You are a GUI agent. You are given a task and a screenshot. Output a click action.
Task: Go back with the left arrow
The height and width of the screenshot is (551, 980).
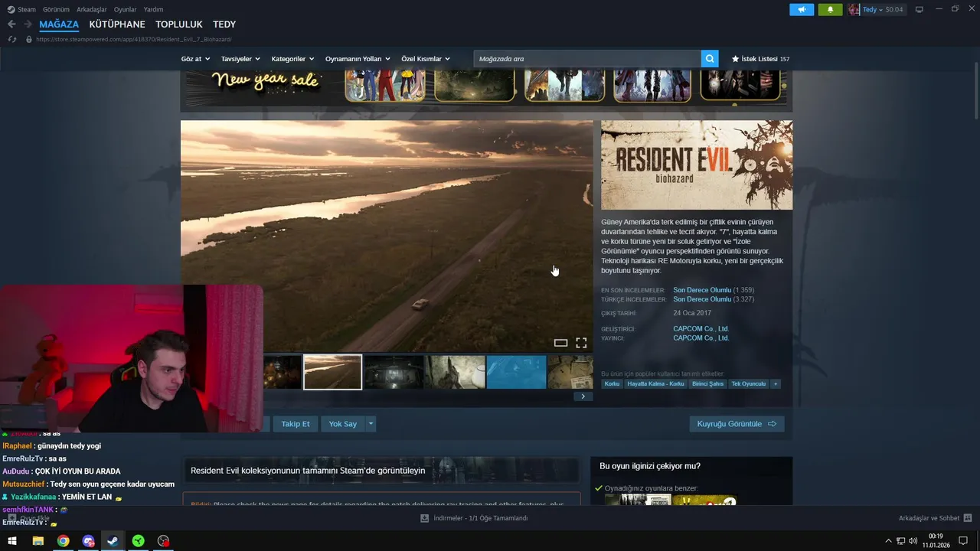click(x=11, y=24)
